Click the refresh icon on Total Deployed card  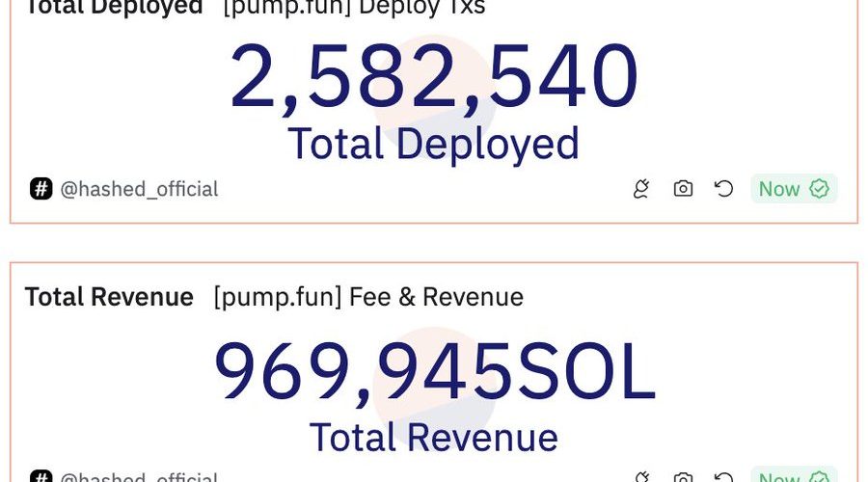(723, 189)
